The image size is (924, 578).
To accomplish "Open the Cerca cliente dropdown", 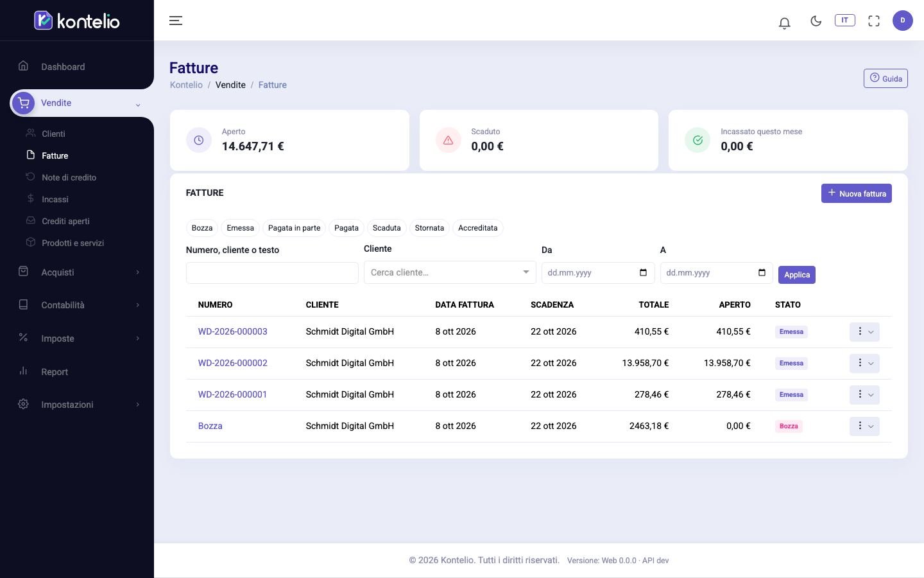I will coord(450,272).
